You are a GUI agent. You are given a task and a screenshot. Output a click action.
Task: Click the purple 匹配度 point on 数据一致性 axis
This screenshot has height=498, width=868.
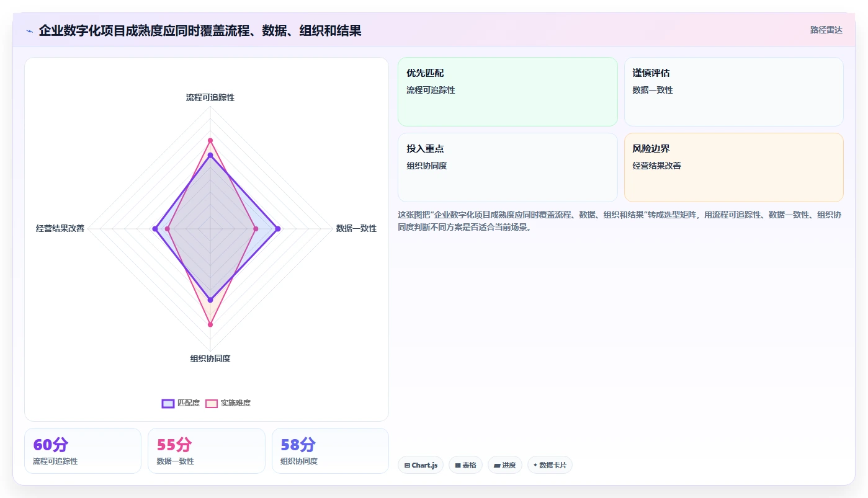pyautogui.click(x=277, y=229)
